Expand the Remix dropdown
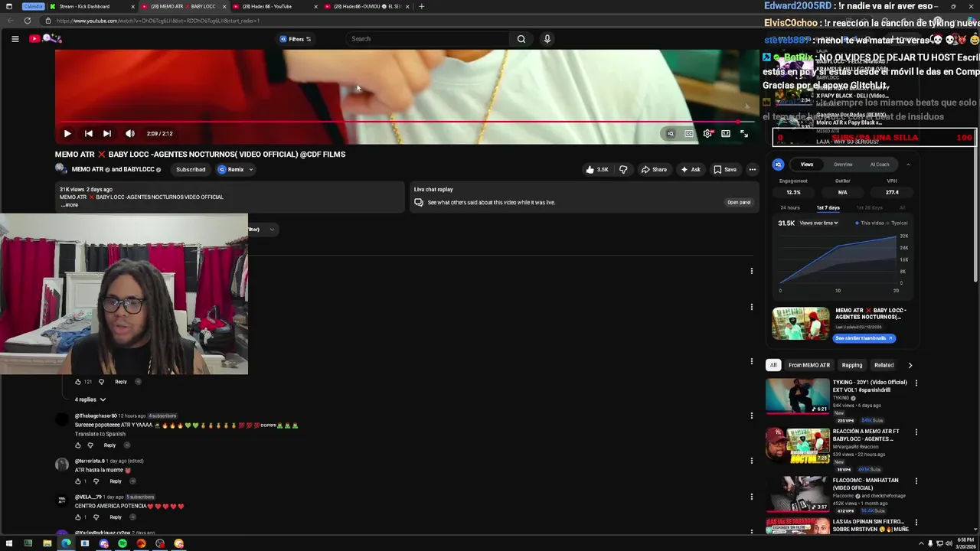This screenshot has width=980, height=551. [235, 169]
